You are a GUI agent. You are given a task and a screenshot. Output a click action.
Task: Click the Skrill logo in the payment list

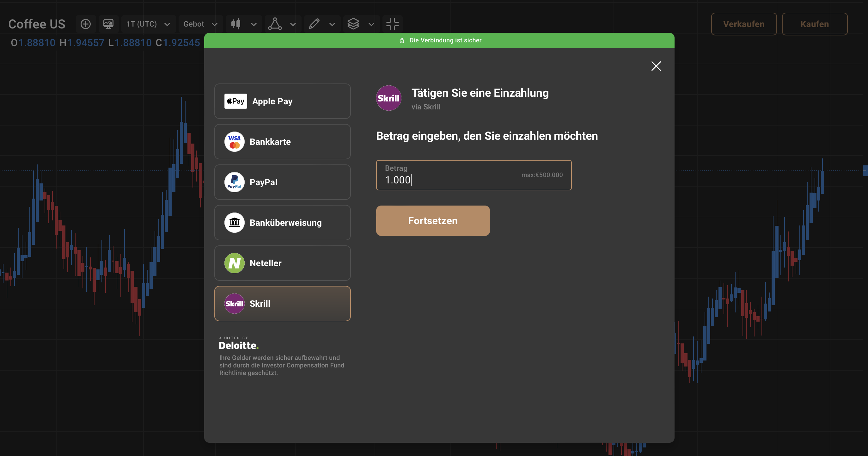coord(235,303)
